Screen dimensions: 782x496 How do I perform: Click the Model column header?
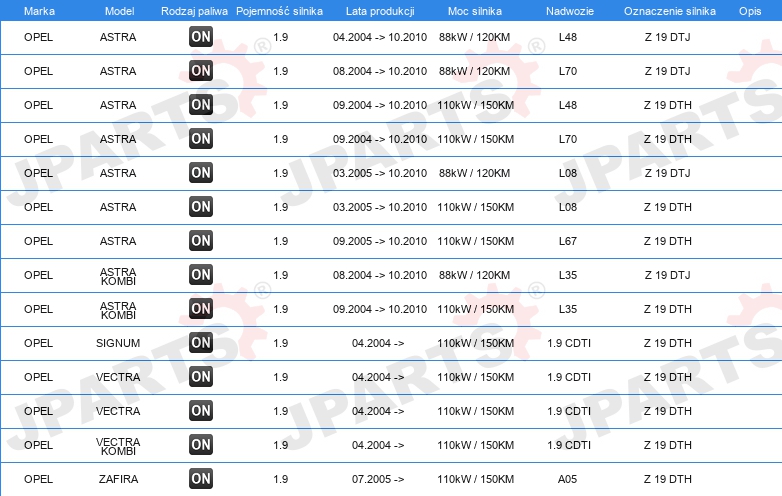click(119, 11)
